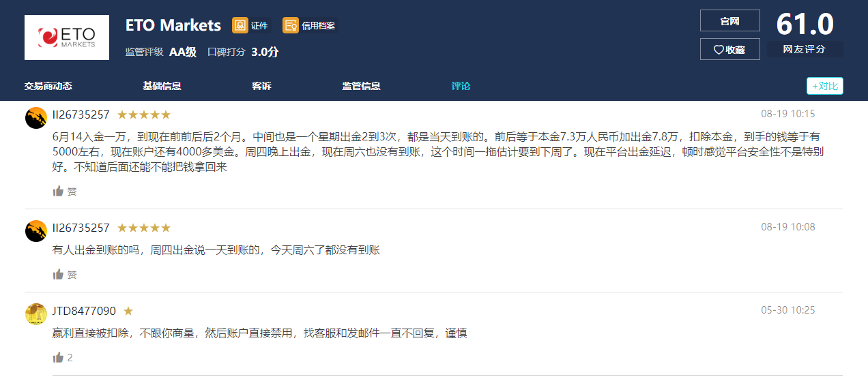Click the 网友评分 rating label
The image size is (868, 379).
(804, 49)
